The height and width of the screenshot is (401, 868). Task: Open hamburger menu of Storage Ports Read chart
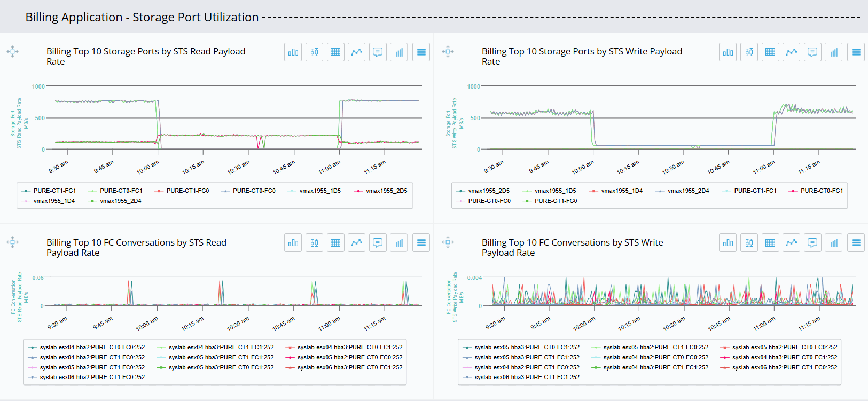pyautogui.click(x=421, y=52)
